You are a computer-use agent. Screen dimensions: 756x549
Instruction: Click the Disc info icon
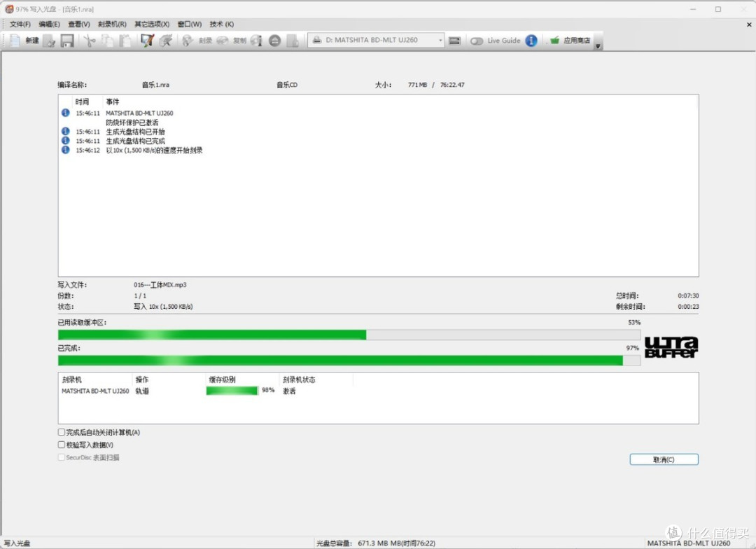pos(256,41)
